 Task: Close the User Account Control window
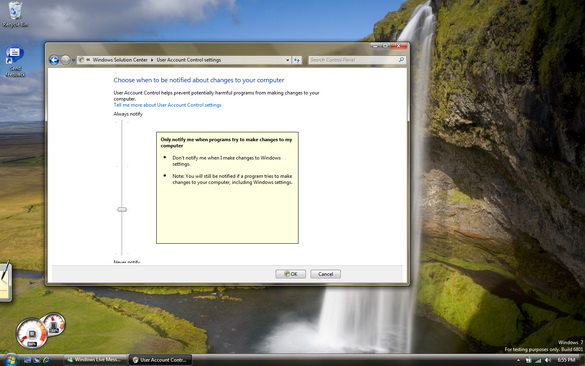click(x=398, y=46)
